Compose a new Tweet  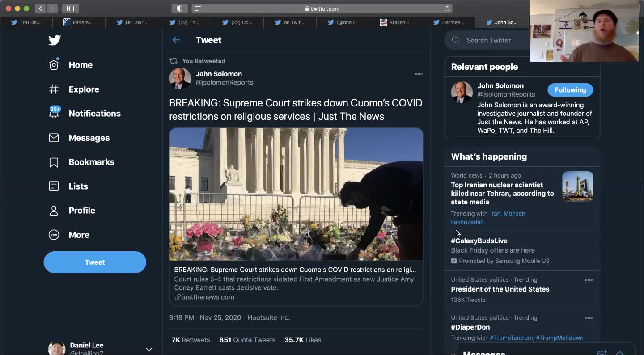95,262
